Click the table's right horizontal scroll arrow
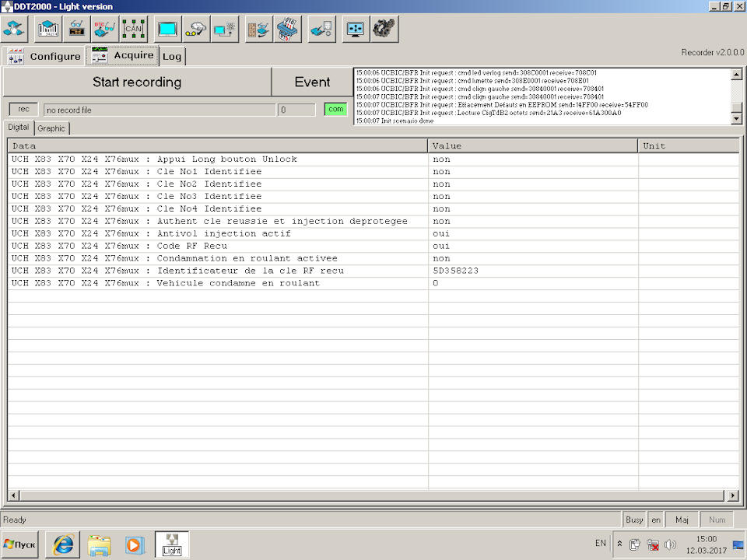The height and width of the screenshot is (560, 747). pos(733,495)
